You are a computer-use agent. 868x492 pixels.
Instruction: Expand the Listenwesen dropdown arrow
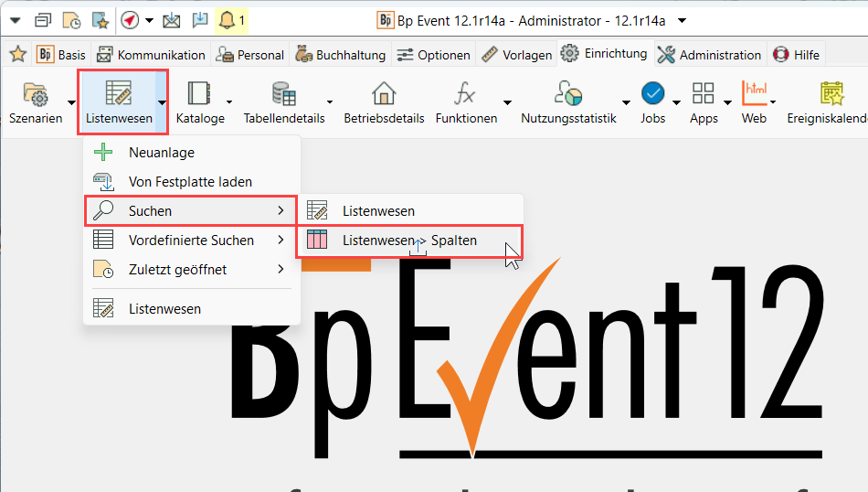coord(161,102)
